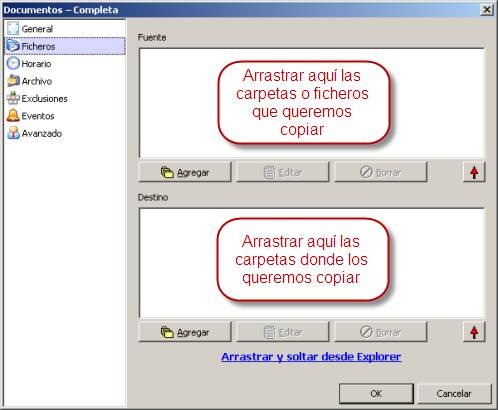Open the General settings page icon
The image size is (498, 410).
point(13,29)
